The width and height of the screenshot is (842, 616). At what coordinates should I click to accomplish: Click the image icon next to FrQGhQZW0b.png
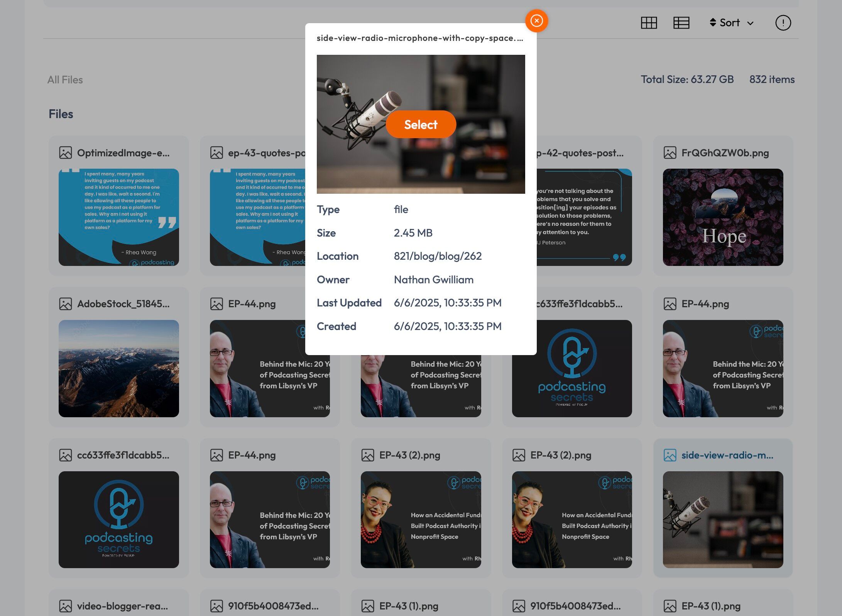670,153
